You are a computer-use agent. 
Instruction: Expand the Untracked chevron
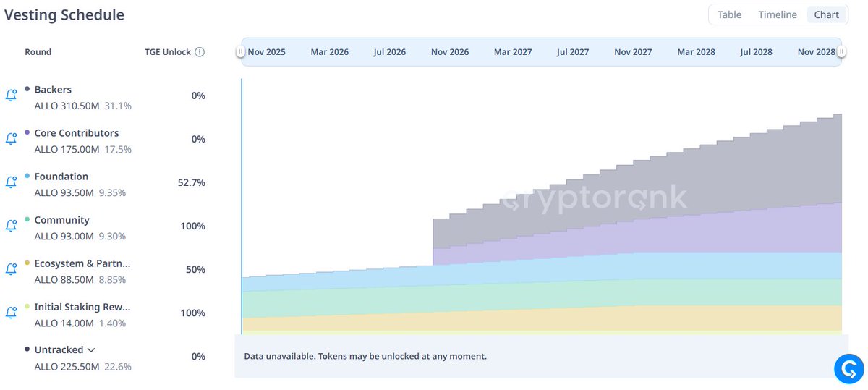(x=91, y=350)
